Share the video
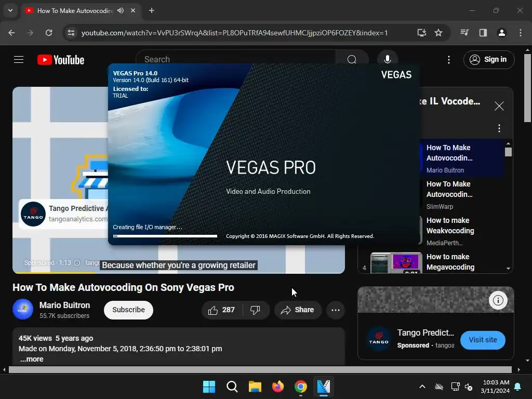Viewport: 532px width, 399px height. (298, 310)
